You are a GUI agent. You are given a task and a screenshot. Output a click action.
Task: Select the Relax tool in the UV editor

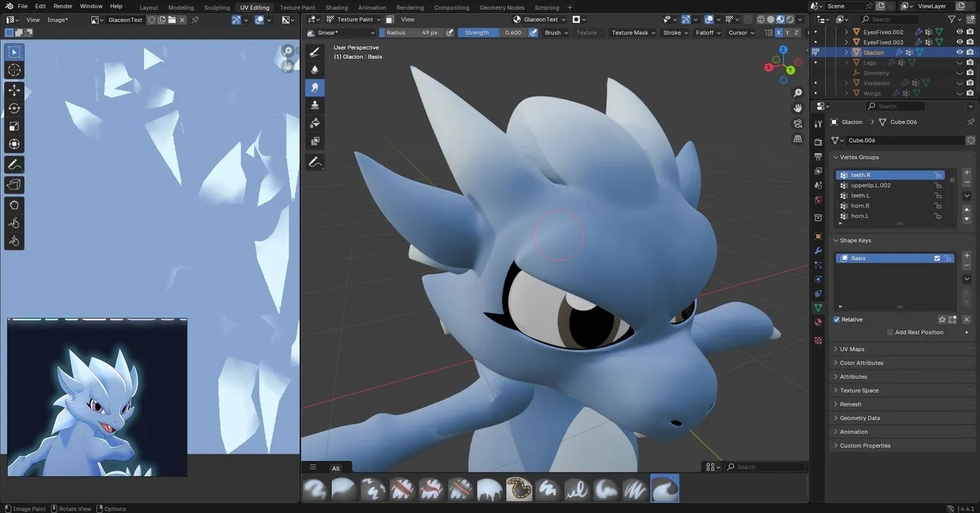pyautogui.click(x=15, y=223)
